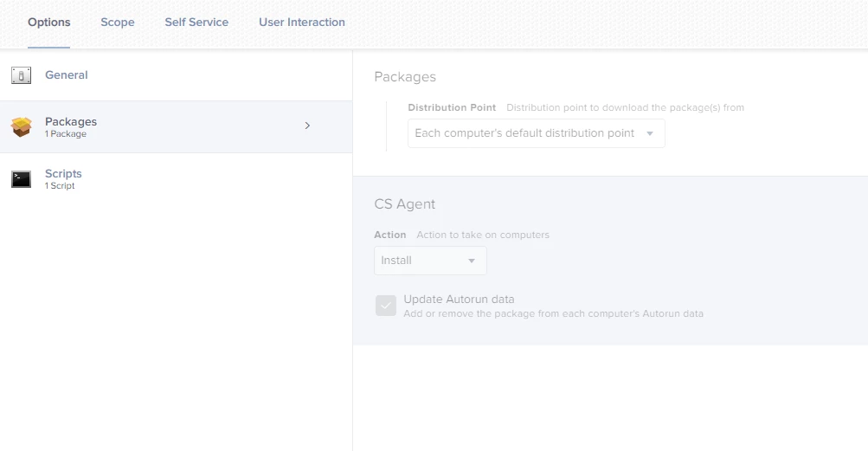Switch to the Self Service tab
This screenshot has height=451, width=868.
tap(196, 23)
